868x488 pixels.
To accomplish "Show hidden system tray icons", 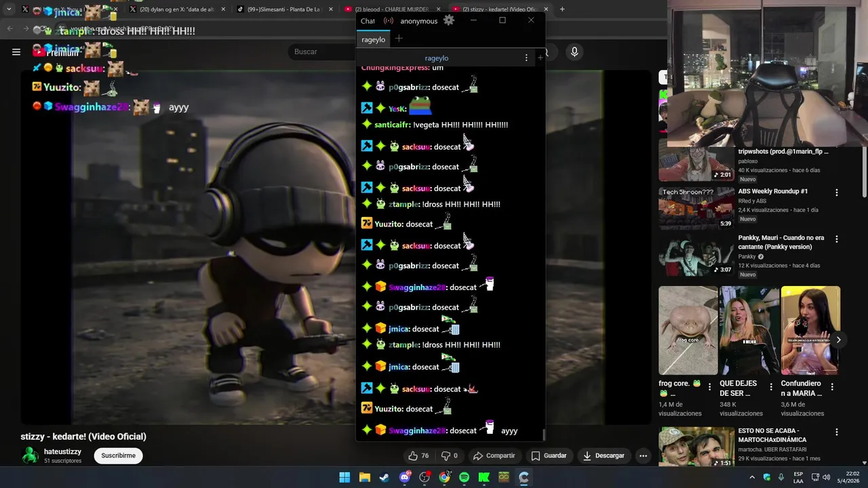I will (751, 477).
